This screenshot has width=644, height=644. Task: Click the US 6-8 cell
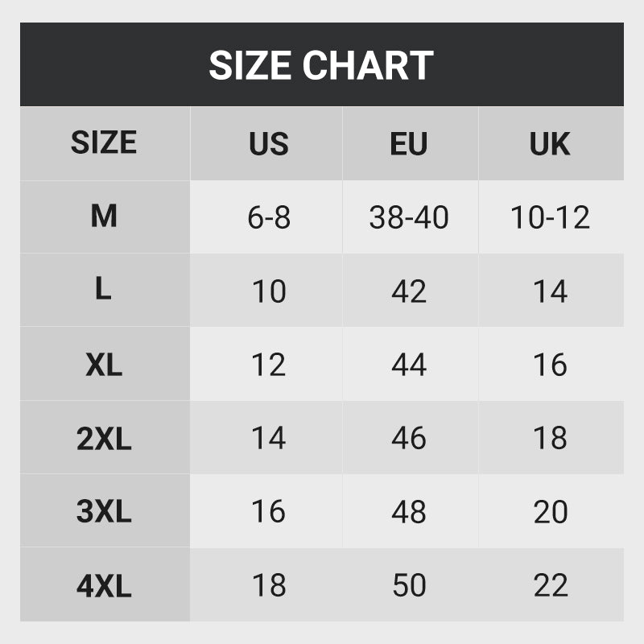click(268, 217)
